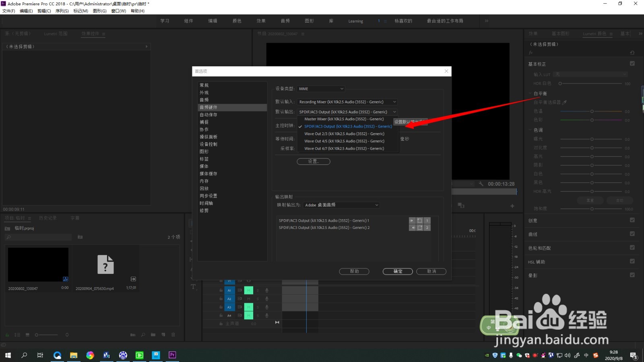Click the speaker icon for SPDIF output row 2

[412, 228]
